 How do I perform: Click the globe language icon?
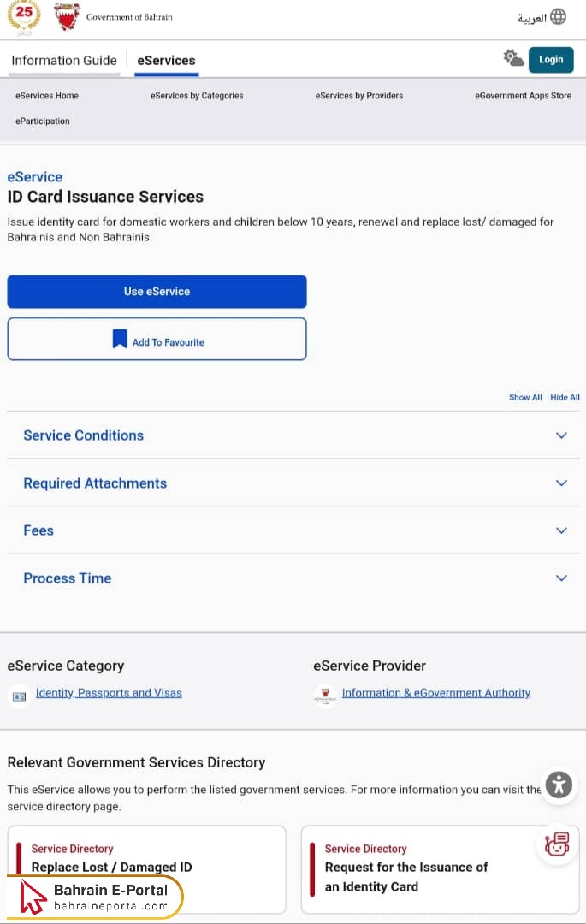(558, 17)
